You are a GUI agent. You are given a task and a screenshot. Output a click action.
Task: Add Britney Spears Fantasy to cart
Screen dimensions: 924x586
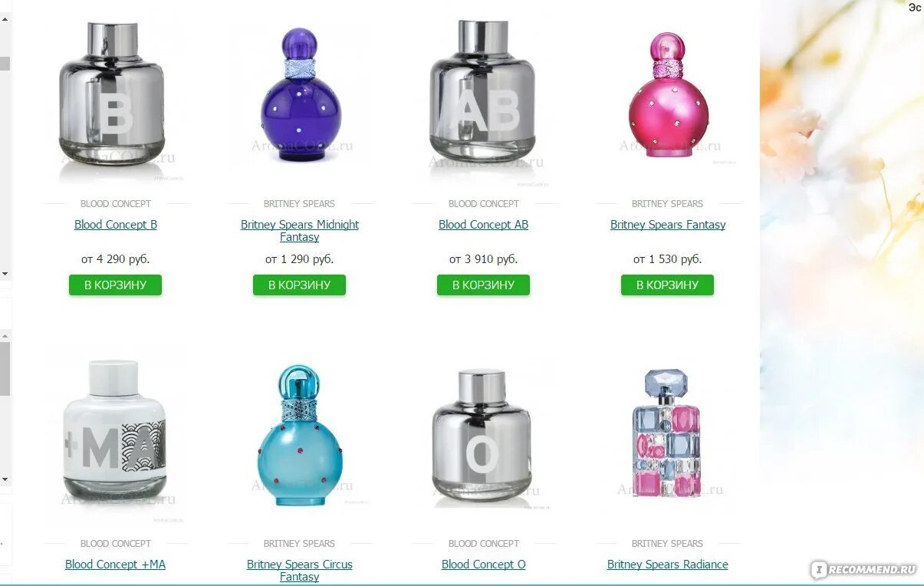[x=667, y=285]
